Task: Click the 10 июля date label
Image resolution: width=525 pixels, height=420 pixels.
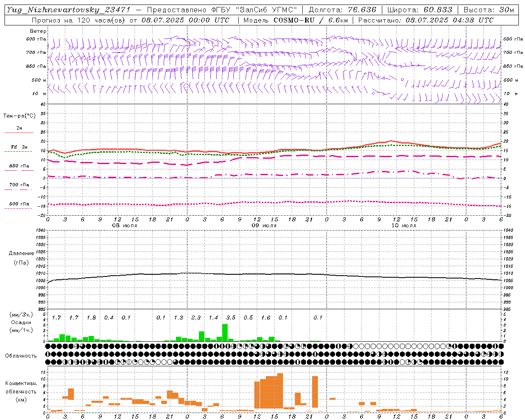Action: tap(404, 226)
